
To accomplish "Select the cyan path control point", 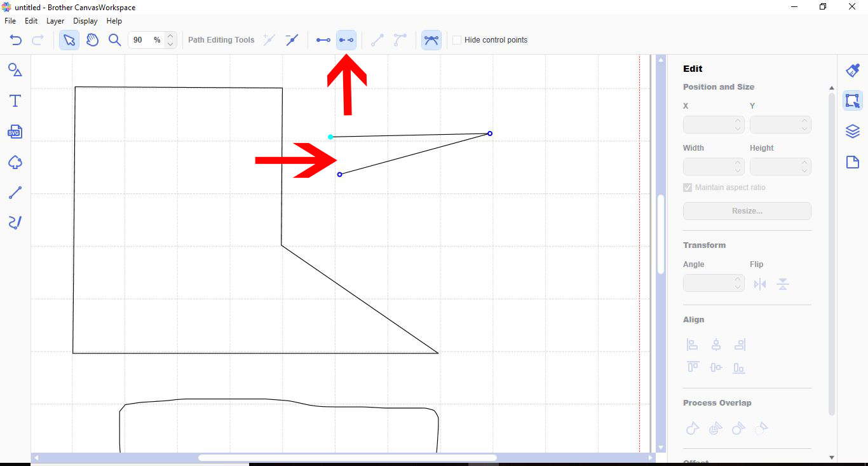I will pos(330,137).
